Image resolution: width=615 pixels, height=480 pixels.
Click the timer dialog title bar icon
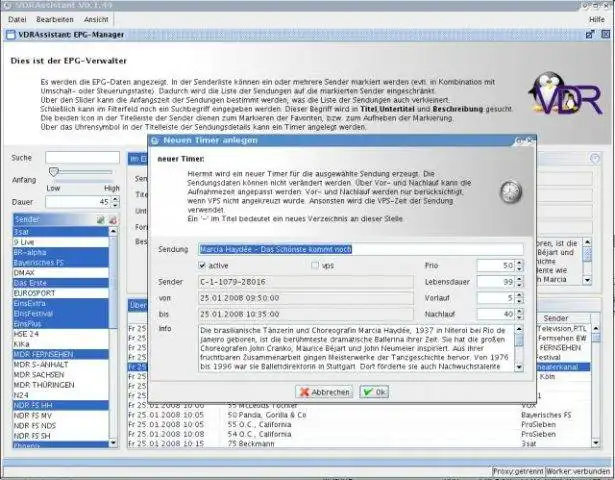tap(155, 140)
